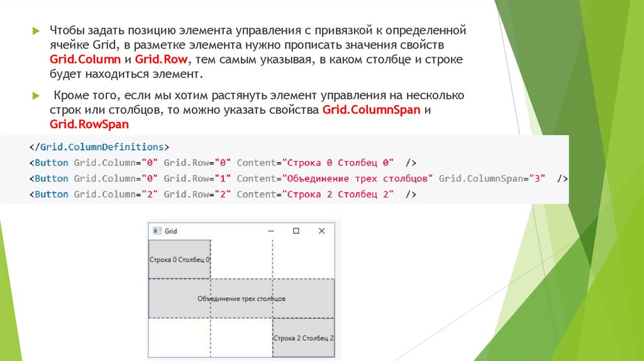The height and width of the screenshot is (361, 644).
Task: Click the second green bullet arrow
Action: 36,96
